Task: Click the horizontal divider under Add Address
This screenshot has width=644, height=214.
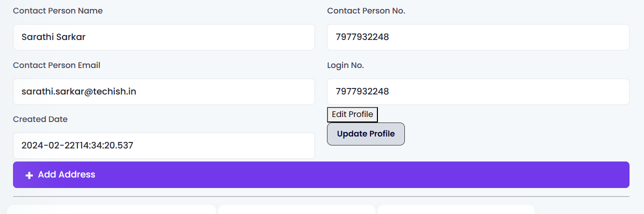Action: coord(321,196)
